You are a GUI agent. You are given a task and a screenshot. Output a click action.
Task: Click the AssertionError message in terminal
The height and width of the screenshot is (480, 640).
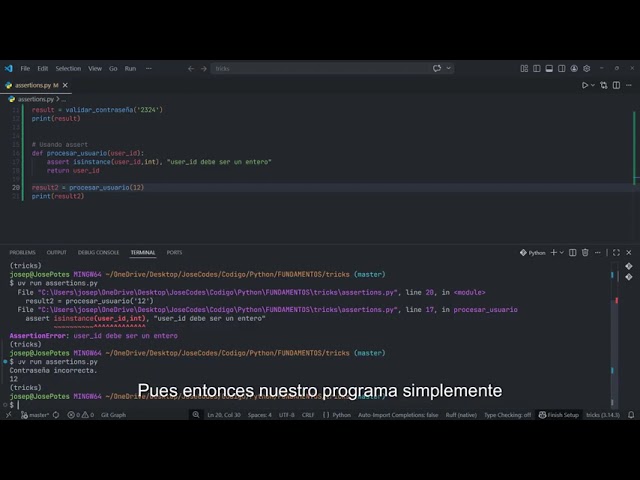pos(93,336)
